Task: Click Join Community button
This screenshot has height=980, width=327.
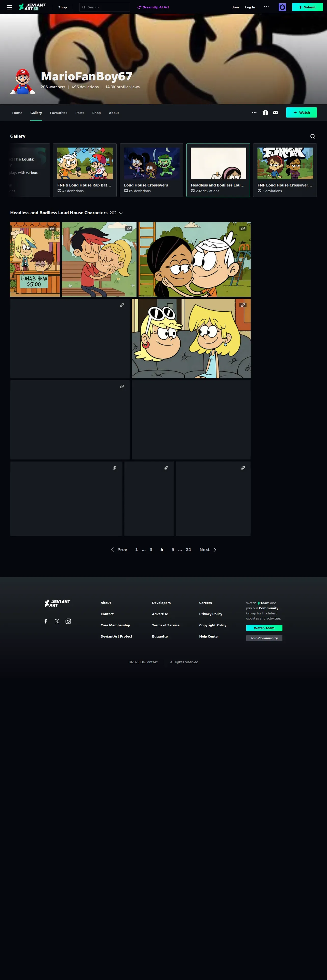Action: [x=264, y=638]
